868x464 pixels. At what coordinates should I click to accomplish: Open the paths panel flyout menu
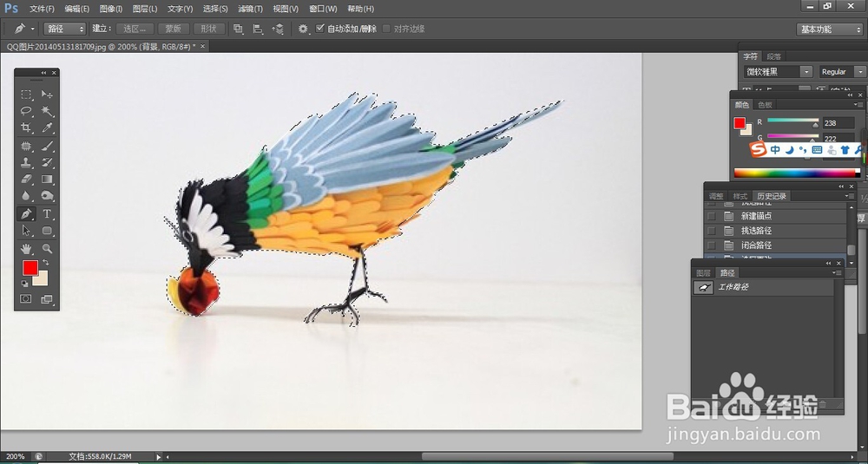click(837, 272)
